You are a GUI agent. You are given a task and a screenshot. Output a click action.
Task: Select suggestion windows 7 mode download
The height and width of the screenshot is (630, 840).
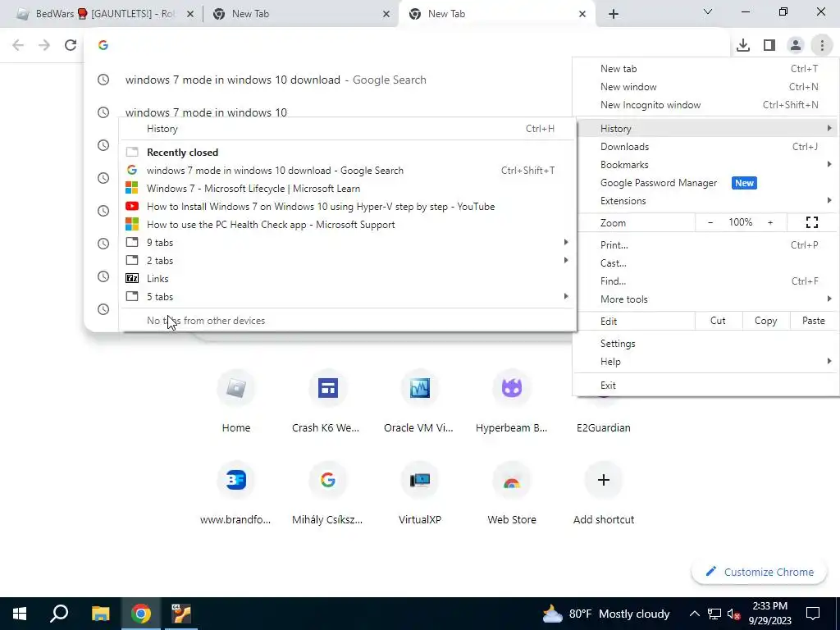coord(328,80)
